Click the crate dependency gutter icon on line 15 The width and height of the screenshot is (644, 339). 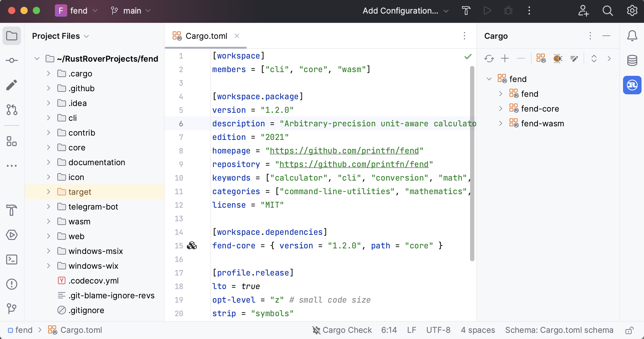click(192, 246)
